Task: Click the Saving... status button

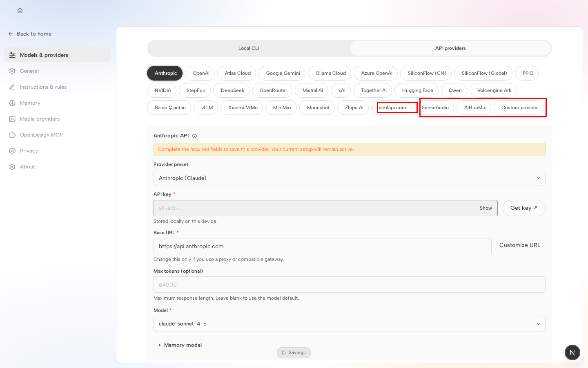Action: 294,352
